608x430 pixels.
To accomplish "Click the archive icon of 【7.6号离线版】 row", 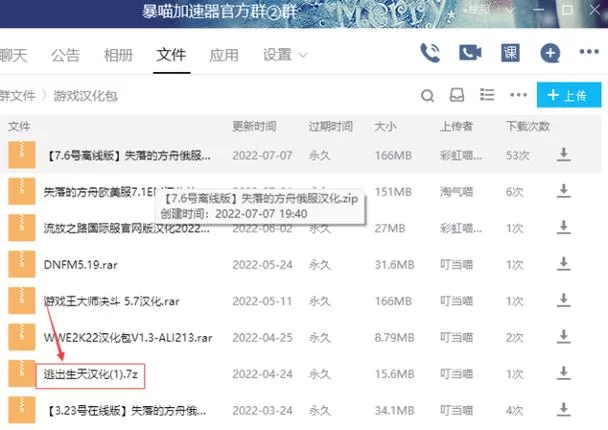I will 22,155.
